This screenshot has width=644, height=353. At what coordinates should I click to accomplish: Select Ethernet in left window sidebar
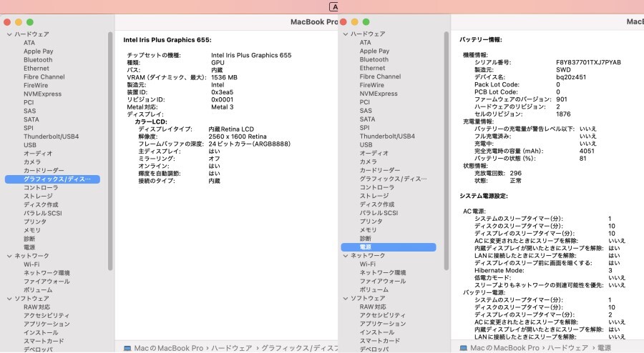point(36,69)
